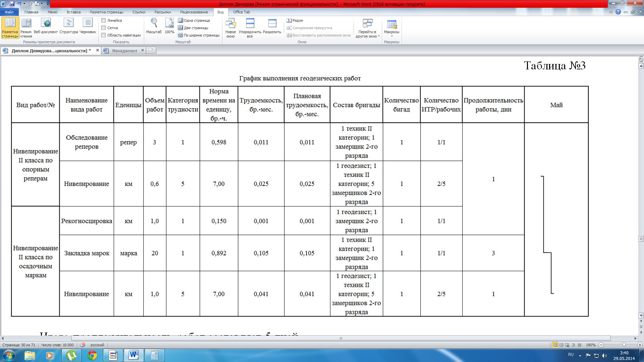This screenshot has height=362, width=644.
Task: Enable the Ruler (Линейка) checkbox
Action: point(104,20)
